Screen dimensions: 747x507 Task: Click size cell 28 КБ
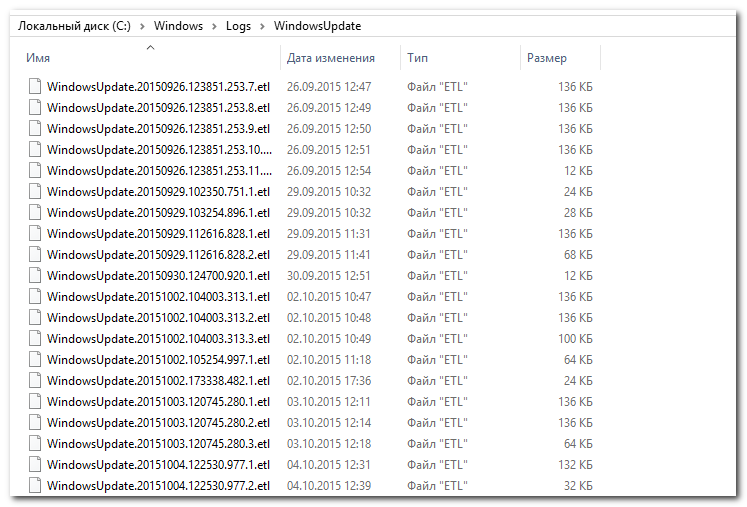click(x=578, y=213)
